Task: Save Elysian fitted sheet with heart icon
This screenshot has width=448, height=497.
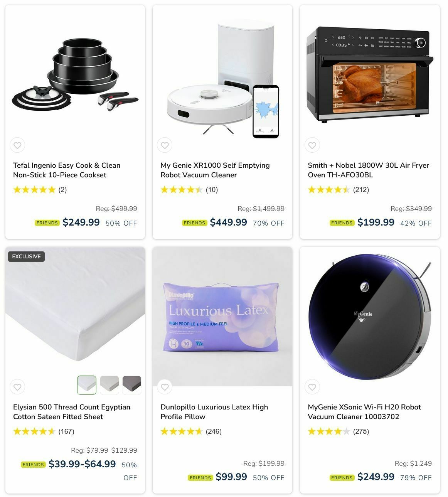Action: coord(17,387)
